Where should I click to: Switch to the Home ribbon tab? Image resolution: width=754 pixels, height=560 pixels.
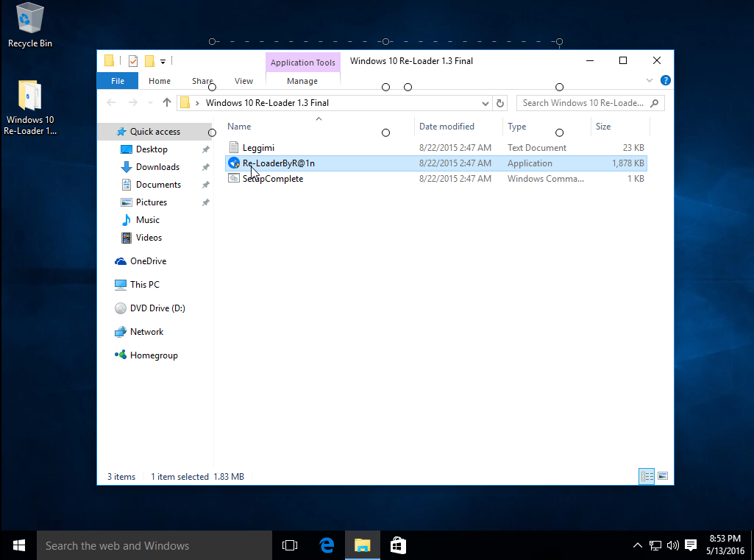[159, 81]
